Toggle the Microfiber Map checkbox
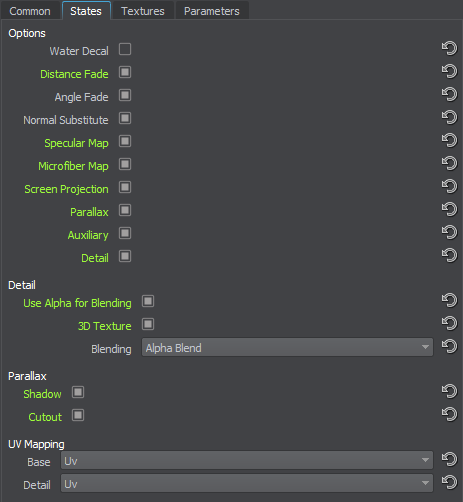This screenshot has width=463, height=502. tap(125, 164)
